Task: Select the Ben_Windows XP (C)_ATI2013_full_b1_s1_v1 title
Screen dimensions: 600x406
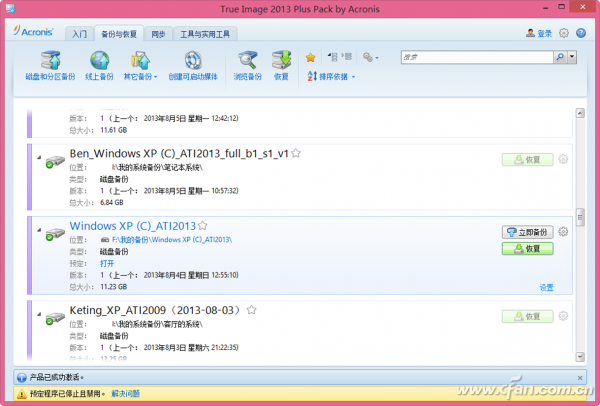Action: [x=179, y=153]
